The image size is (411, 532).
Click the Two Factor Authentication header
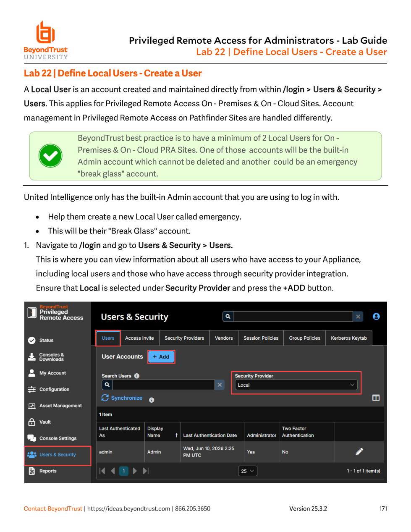pyautogui.click(x=298, y=432)
